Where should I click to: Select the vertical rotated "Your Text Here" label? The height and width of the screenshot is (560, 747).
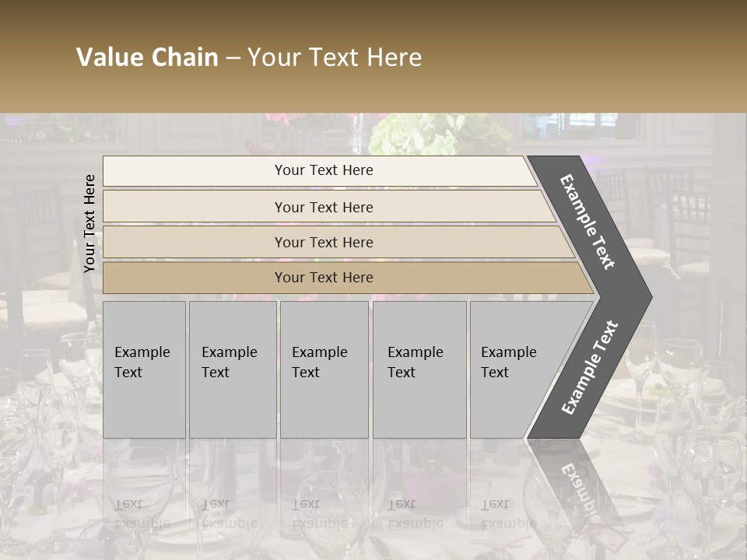(89, 223)
